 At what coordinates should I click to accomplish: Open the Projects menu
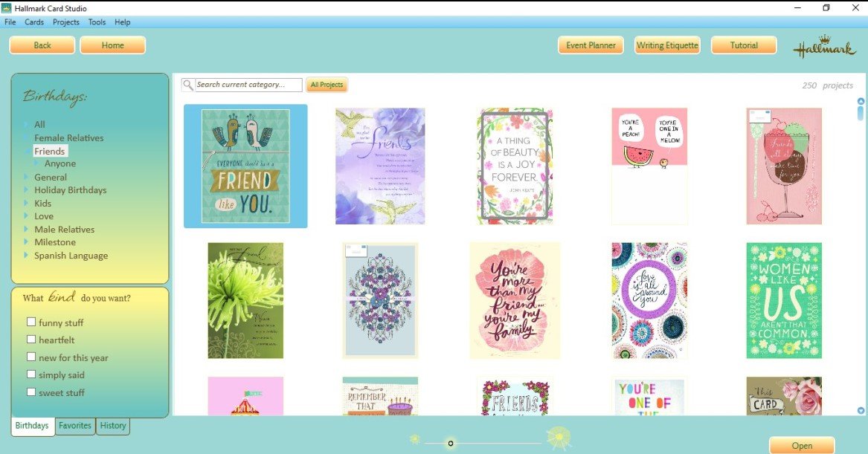pyautogui.click(x=66, y=22)
